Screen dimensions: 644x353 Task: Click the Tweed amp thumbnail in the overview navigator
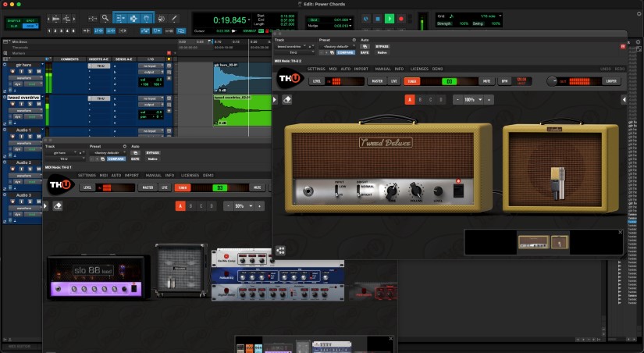tap(533, 242)
